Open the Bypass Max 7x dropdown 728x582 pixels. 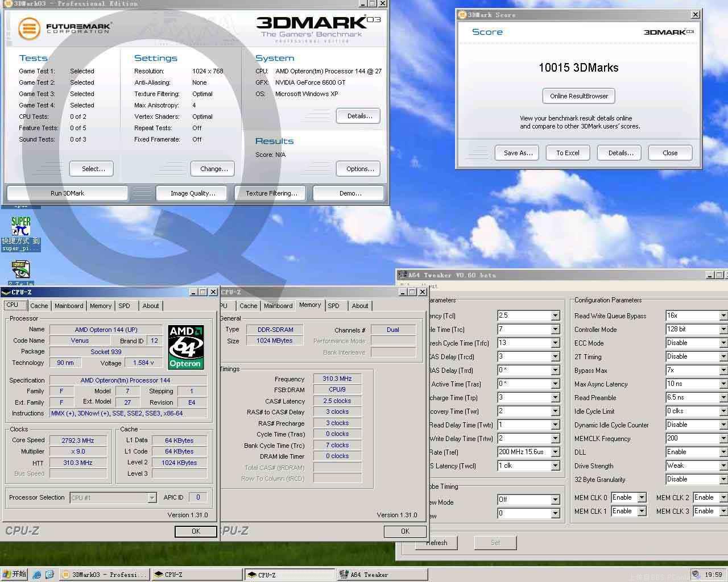click(697, 370)
